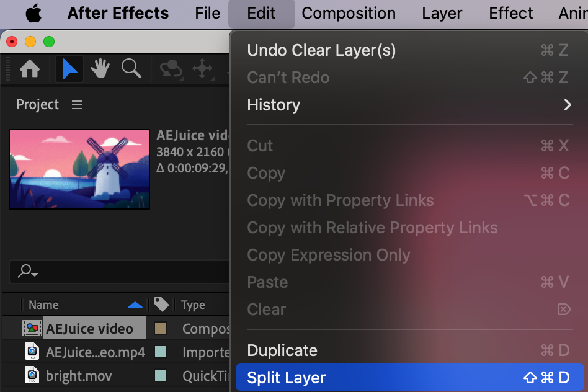Screen dimensions: 588x392
Task: Open the search filter dropdown
Action: click(x=29, y=271)
